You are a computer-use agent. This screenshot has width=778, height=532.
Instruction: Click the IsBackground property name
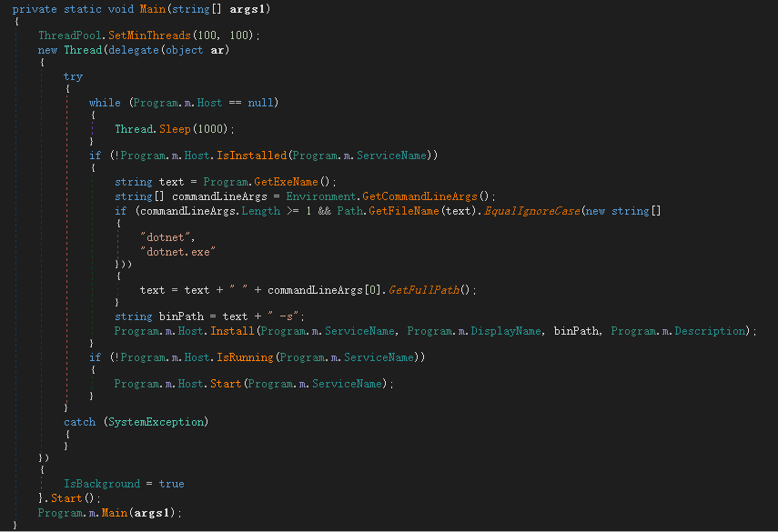[102, 484]
